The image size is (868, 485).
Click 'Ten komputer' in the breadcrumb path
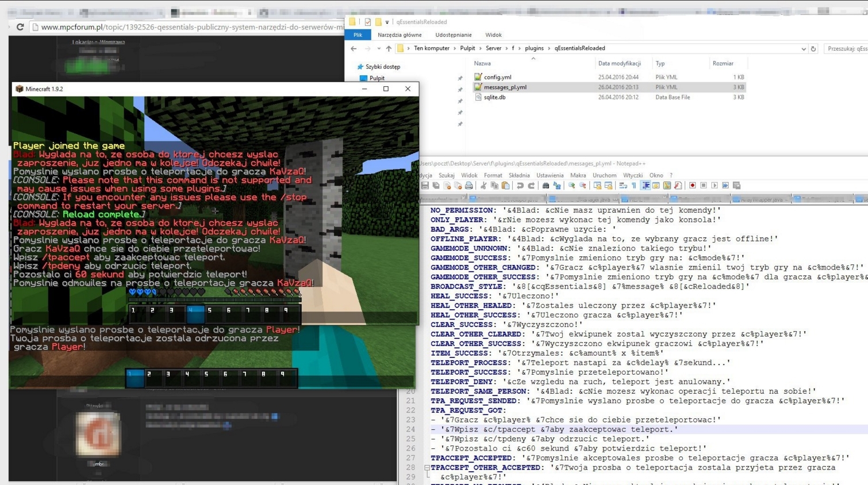click(x=432, y=48)
